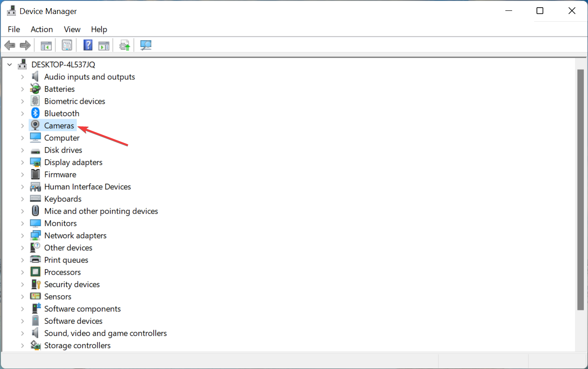Click Scan for hardware changes icon
The height and width of the screenshot is (369, 588).
click(146, 45)
